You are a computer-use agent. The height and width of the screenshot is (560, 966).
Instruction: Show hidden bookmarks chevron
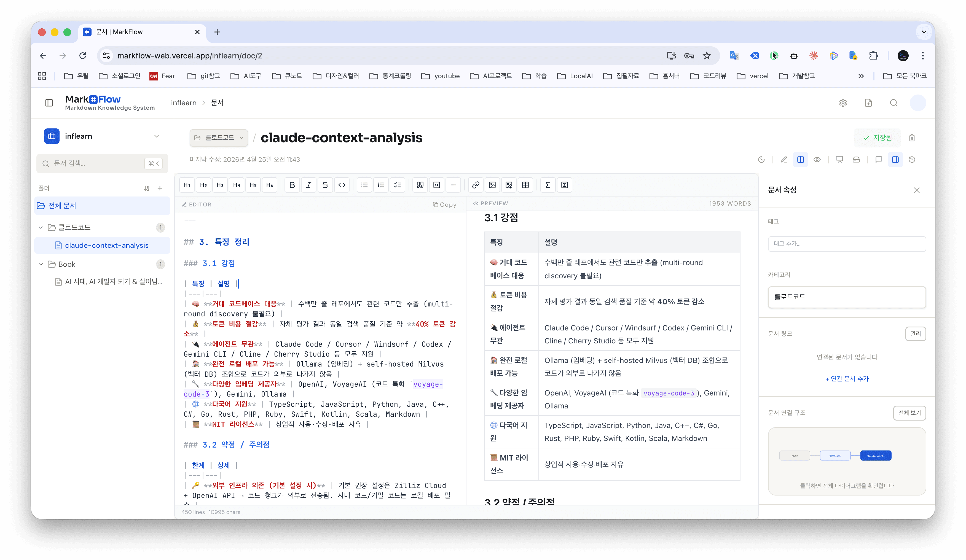coord(861,76)
